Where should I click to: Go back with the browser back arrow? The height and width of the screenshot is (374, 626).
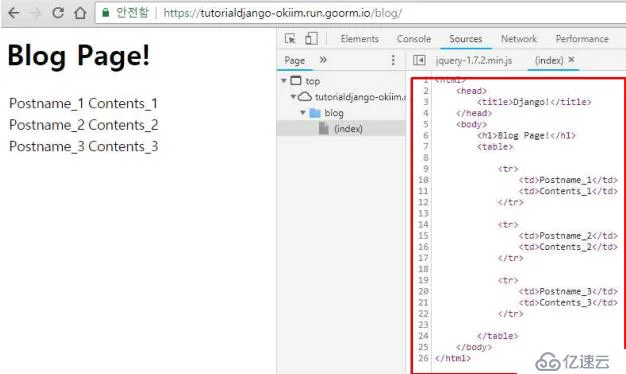click(x=14, y=13)
